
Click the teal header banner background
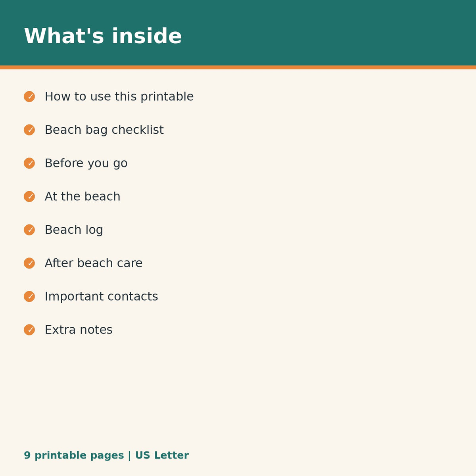[317, 33]
